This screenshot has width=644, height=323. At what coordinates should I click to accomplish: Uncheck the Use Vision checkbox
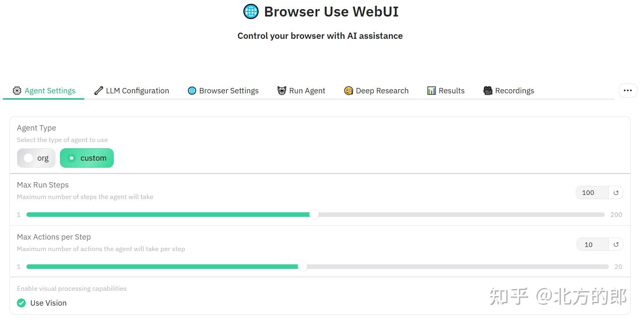point(21,303)
